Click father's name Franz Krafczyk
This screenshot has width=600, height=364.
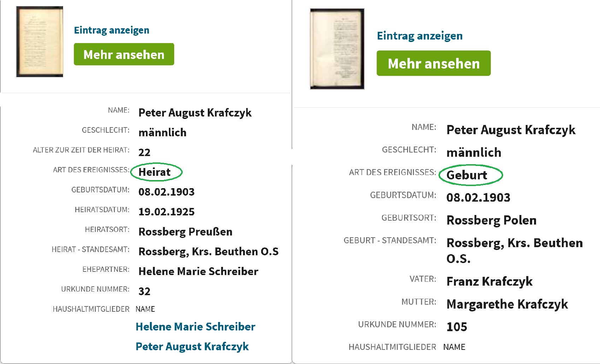coord(489,281)
